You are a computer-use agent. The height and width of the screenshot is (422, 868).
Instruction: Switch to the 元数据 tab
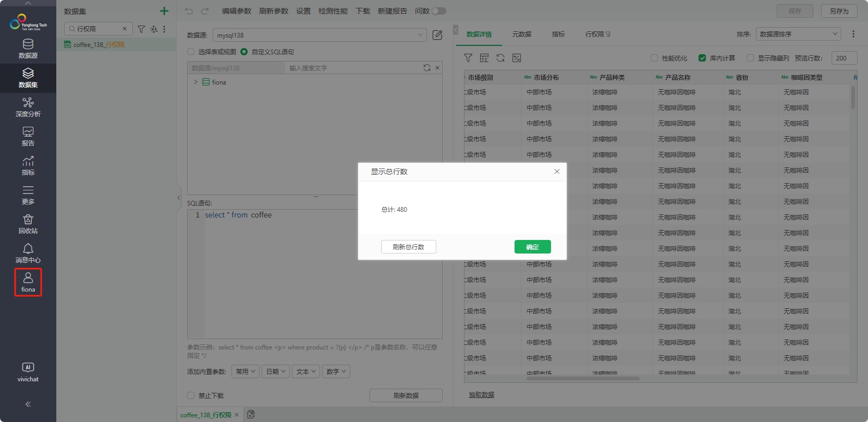(x=521, y=34)
